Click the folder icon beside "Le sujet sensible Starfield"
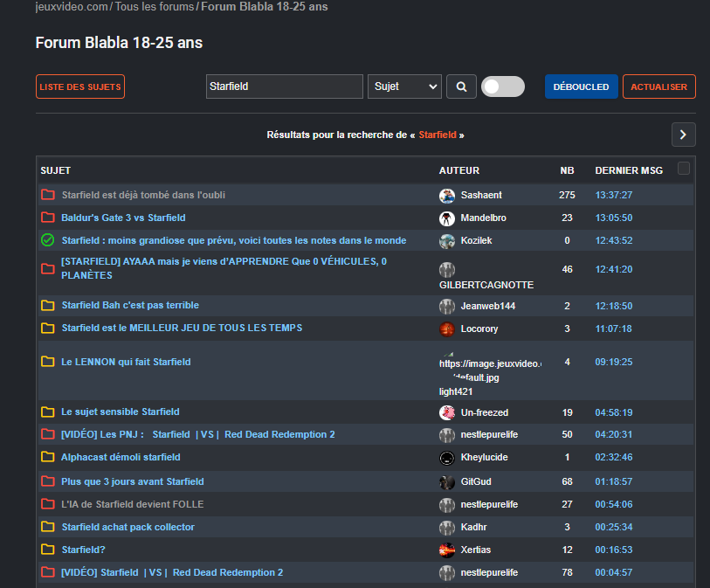Image resolution: width=710 pixels, height=588 pixels. point(47,412)
